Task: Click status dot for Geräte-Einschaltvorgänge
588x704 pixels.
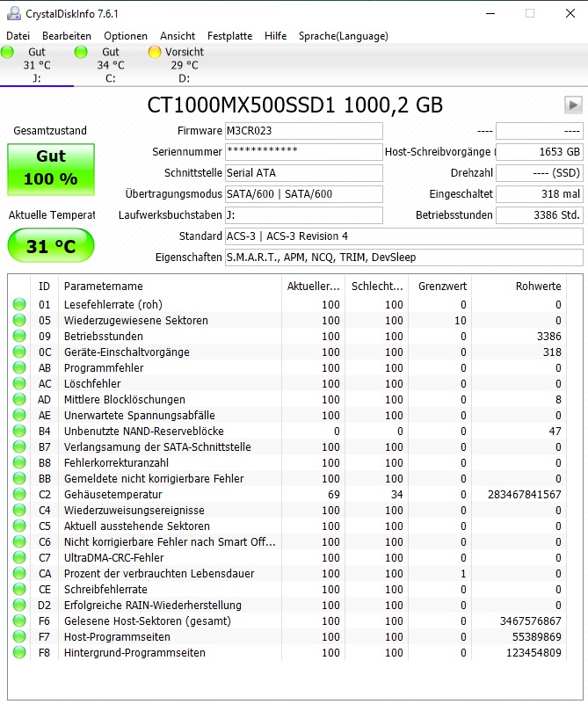Action: coord(19,352)
